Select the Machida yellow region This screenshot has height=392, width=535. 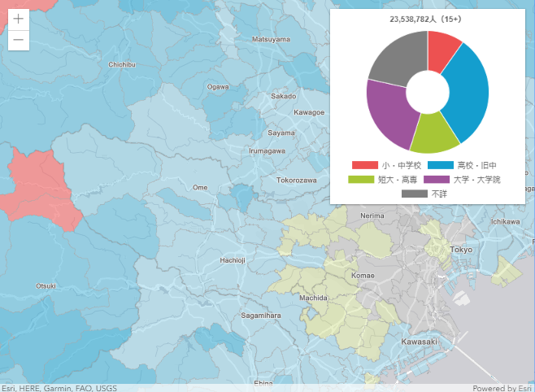tap(313, 298)
